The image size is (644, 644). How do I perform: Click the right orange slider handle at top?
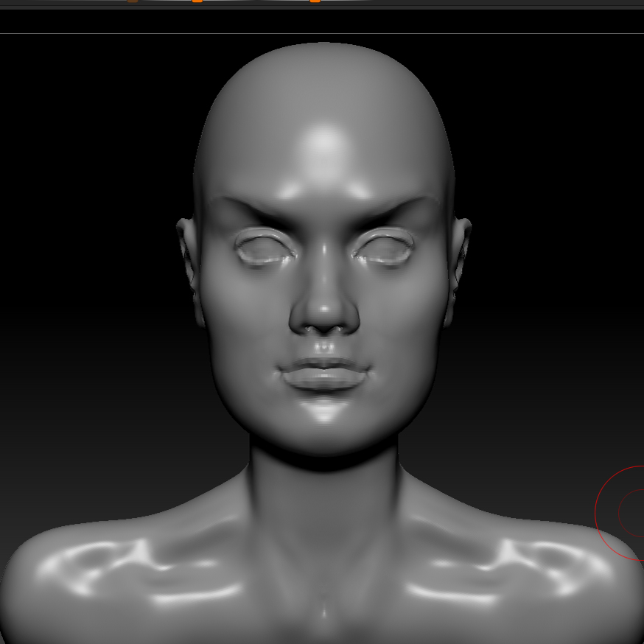click(315, 1)
